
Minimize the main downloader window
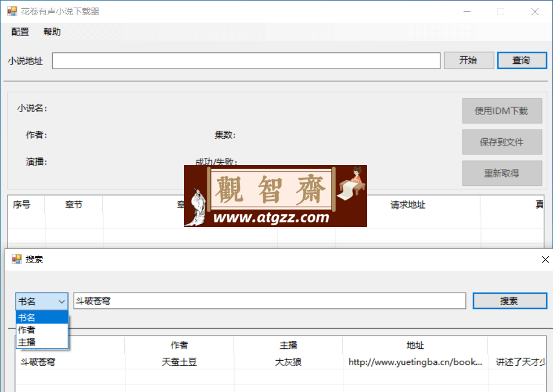tap(467, 12)
